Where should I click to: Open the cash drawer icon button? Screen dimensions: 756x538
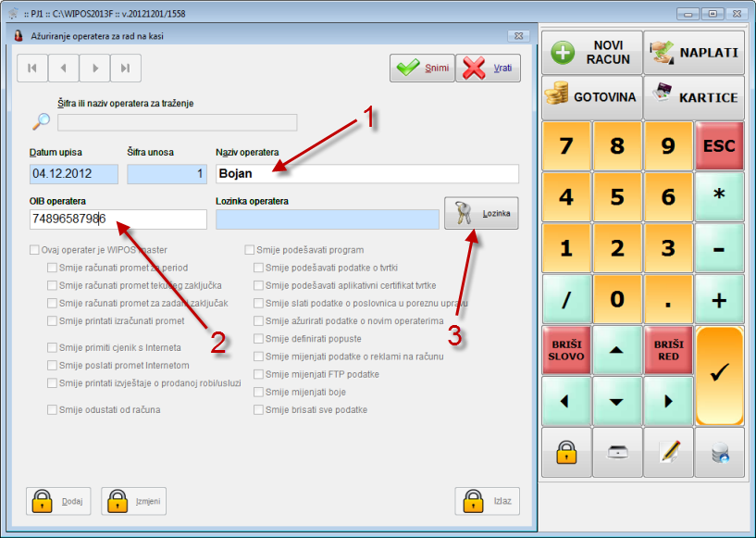click(x=617, y=452)
